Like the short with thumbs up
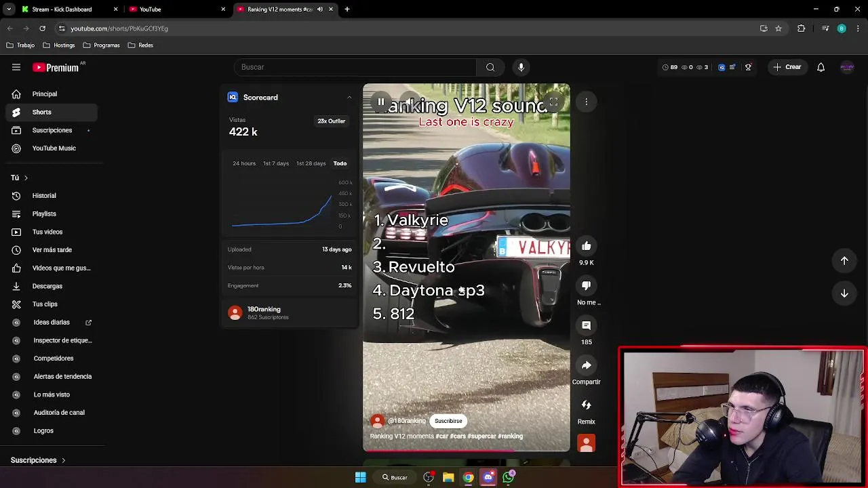Image resolution: width=868 pixels, height=488 pixels. coord(587,246)
